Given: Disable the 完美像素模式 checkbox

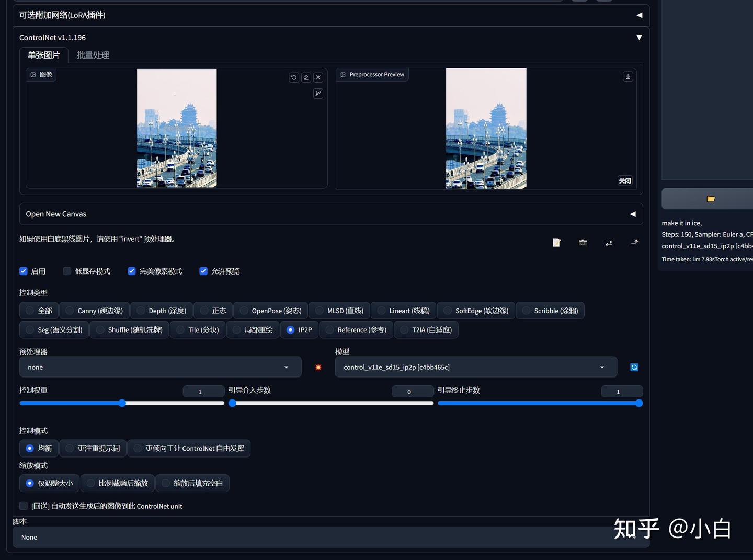Looking at the screenshot, I should point(132,271).
